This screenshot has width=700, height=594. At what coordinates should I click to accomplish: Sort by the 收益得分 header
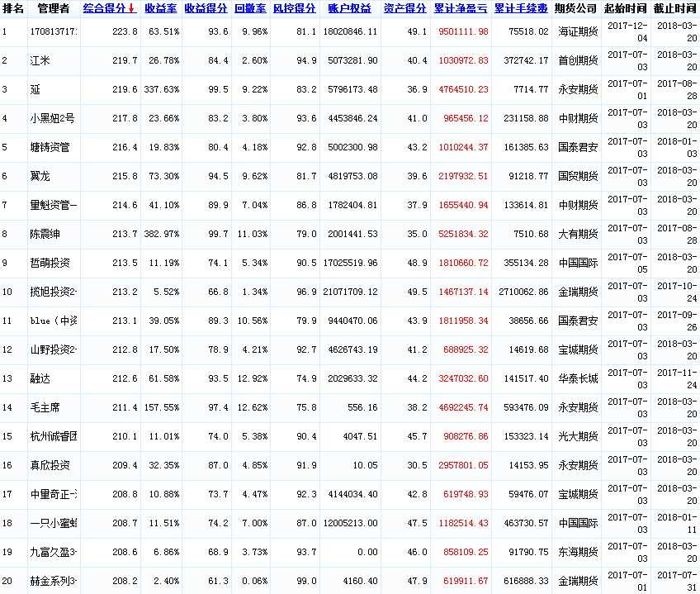tap(205, 8)
